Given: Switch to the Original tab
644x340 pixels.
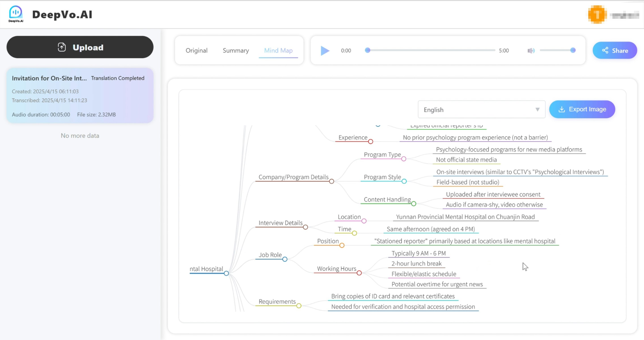Looking at the screenshot, I should pos(197,51).
